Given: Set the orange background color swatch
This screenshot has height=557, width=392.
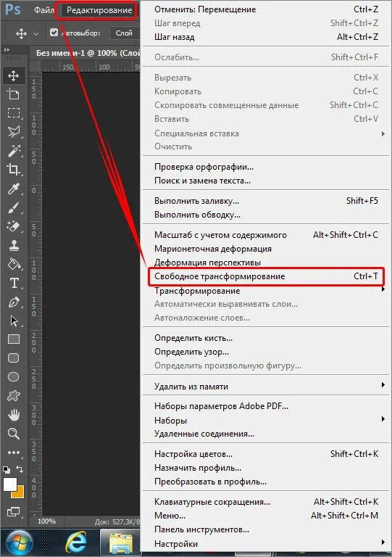Looking at the screenshot, I should (19, 493).
